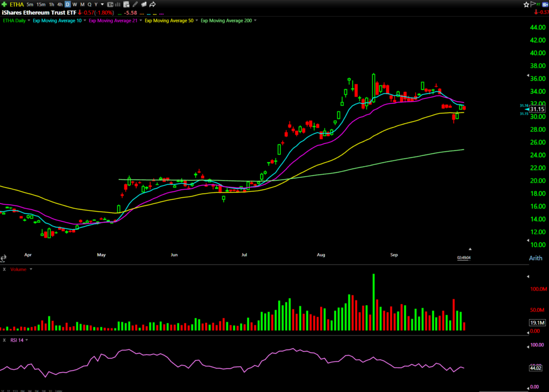Click the pencil drawing tools icon
The width and height of the screenshot is (549, 392).
pyautogui.click(x=135, y=4)
